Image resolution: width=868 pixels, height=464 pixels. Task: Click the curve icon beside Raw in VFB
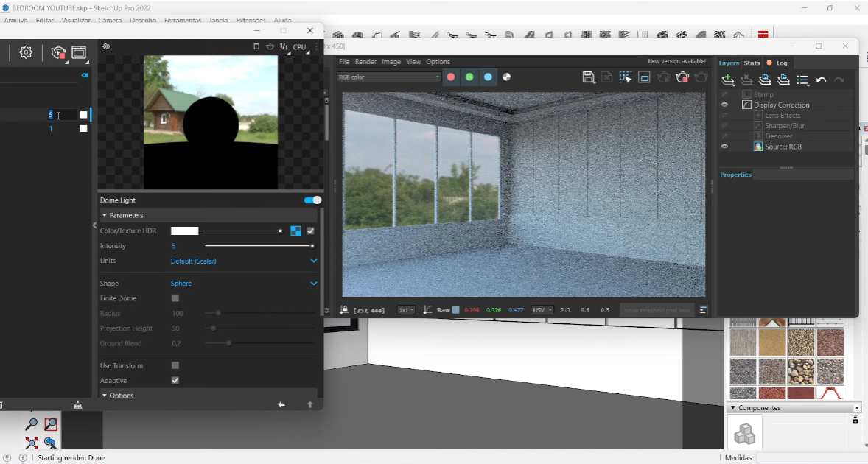click(x=427, y=310)
